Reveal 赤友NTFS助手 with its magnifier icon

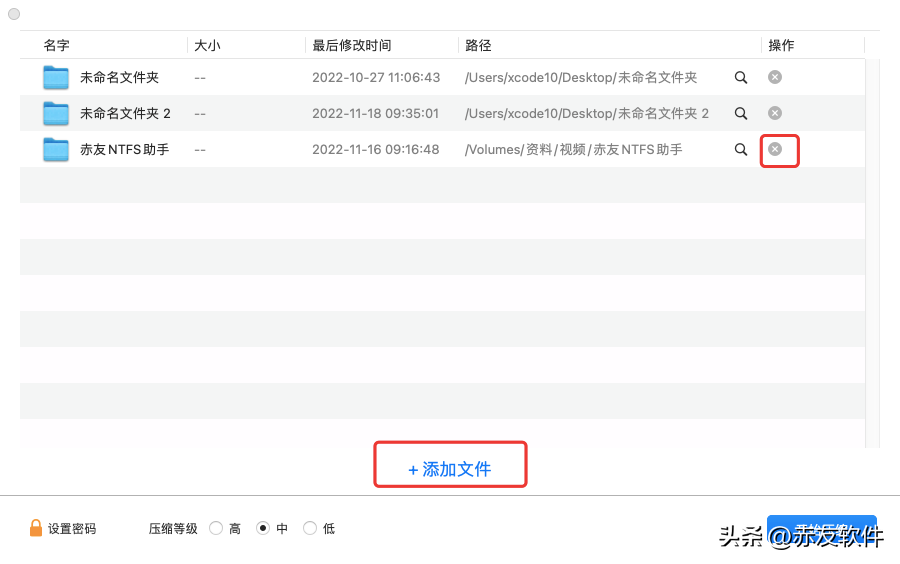741,150
